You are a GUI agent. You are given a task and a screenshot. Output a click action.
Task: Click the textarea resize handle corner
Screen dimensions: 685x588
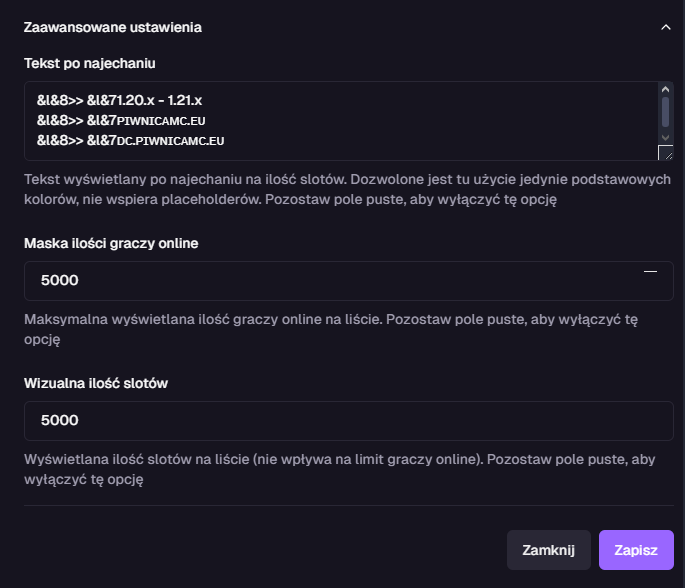(666, 153)
